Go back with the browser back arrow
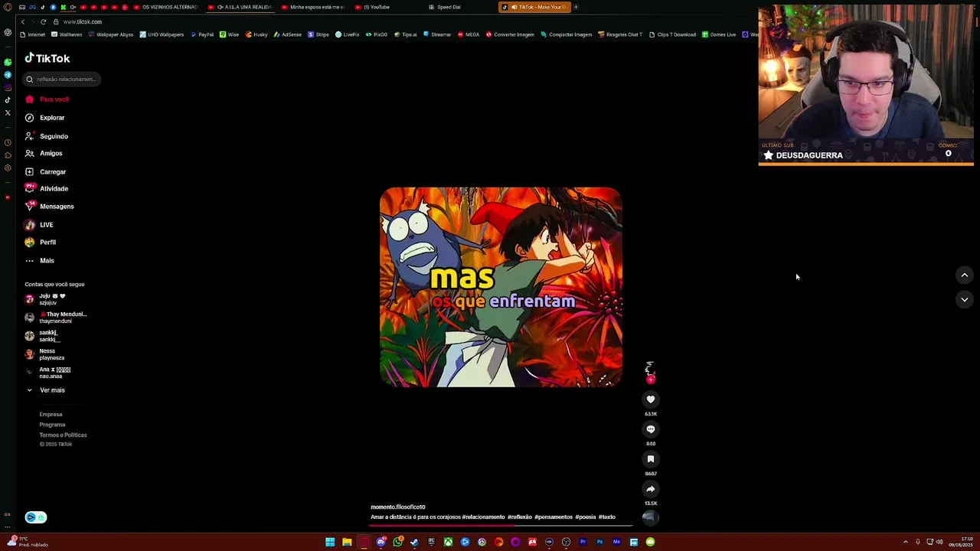 pos(23,21)
